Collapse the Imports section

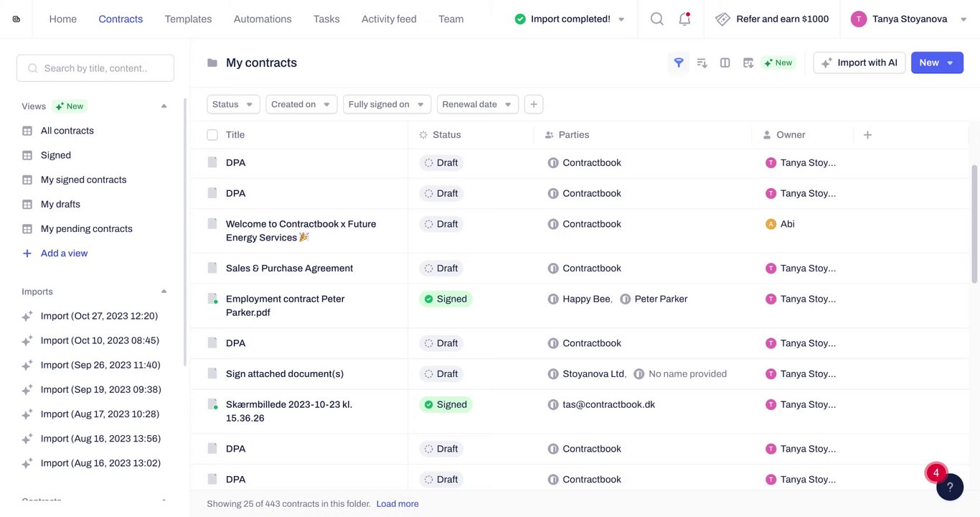point(164,292)
